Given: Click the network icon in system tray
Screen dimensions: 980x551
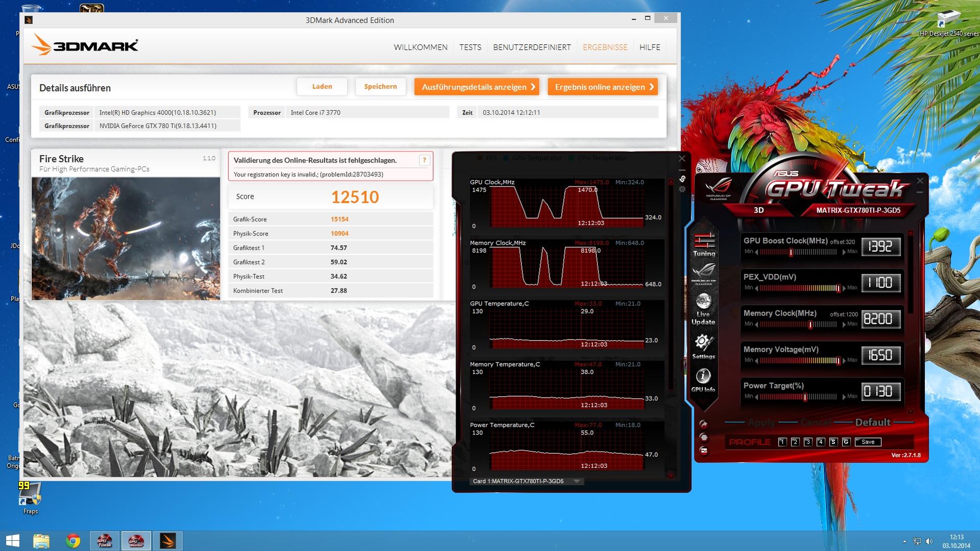Looking at the screenshot, I should (917, 541).
